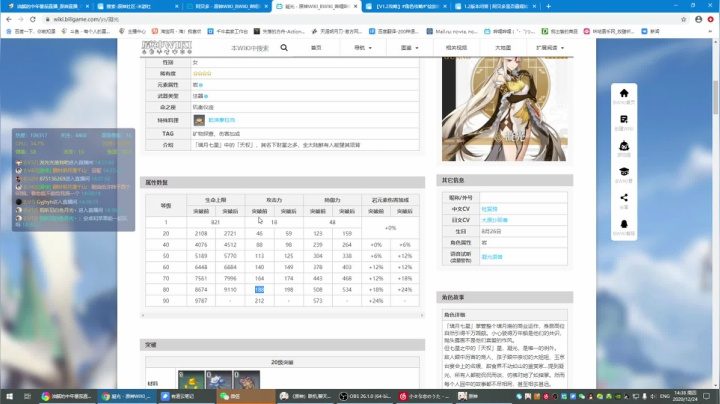
Task: Expand the 导航 navigation dropdown
Action: pos(363,48)
